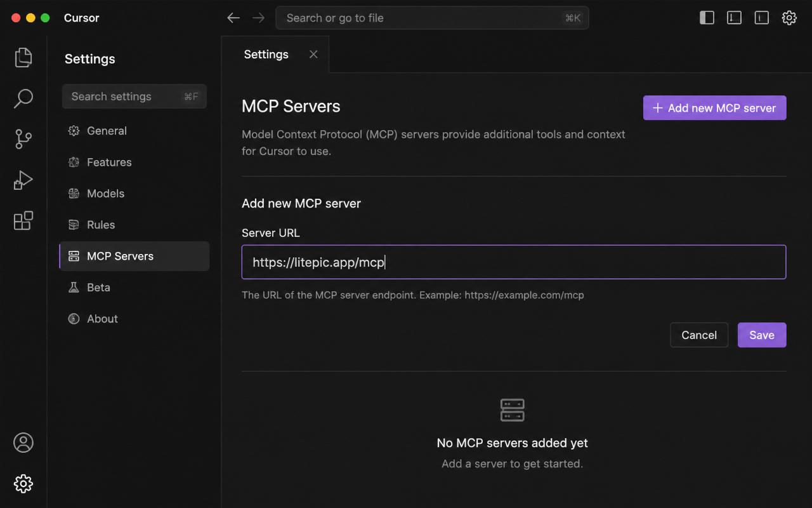812x508 pixels.
Task: Open the account profile icon
Action: [23, 443]
